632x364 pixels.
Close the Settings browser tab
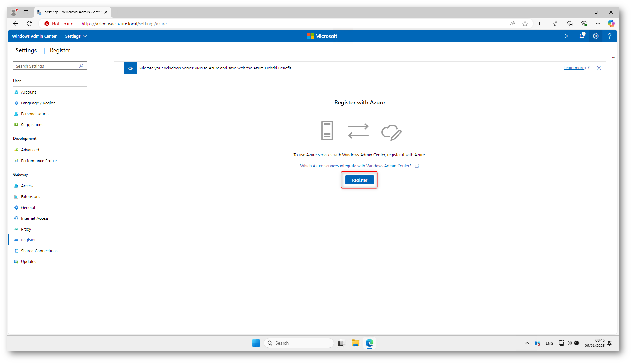click(x=106, y=12)
